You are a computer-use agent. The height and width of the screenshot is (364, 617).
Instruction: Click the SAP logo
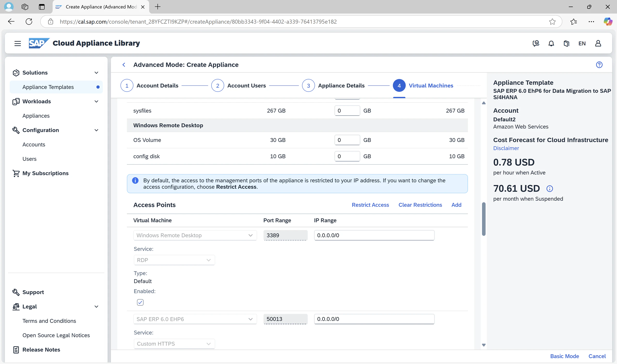coord(39,43)
